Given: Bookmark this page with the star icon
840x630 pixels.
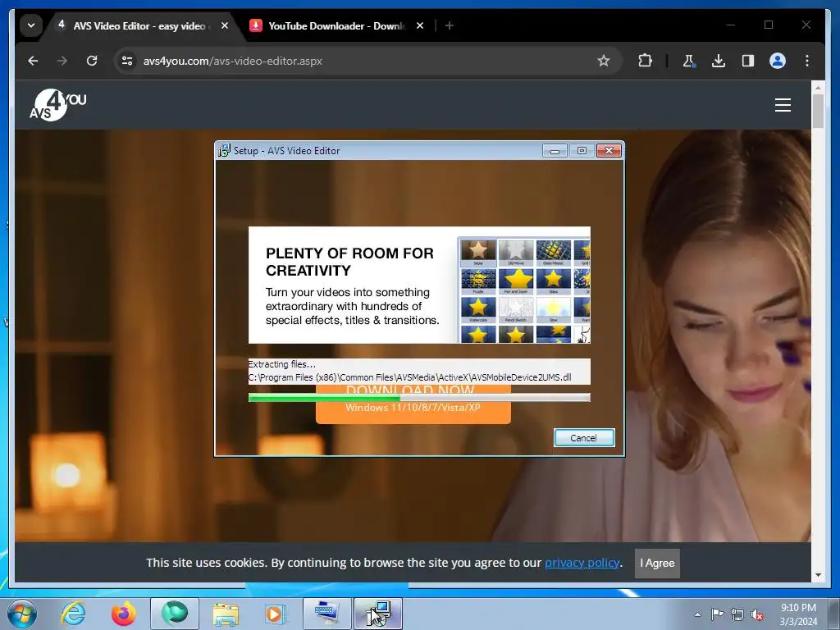Looking at the screenshot, I should [604, 61].
